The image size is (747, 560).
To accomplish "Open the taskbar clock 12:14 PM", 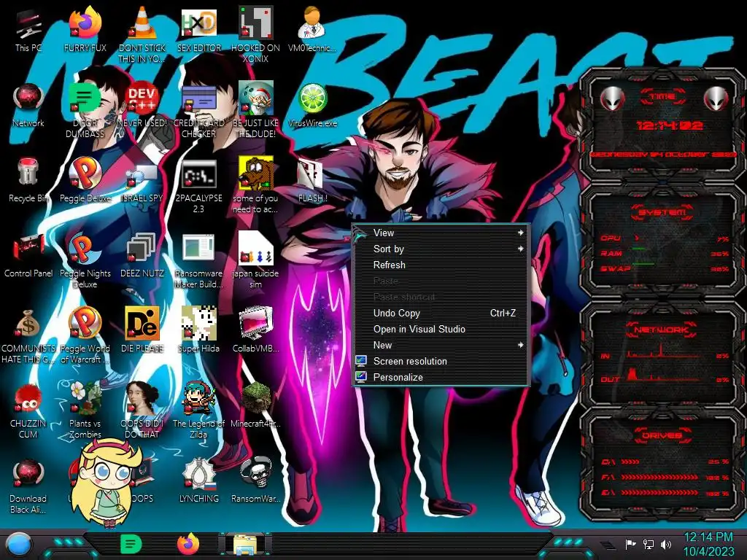I will [x=708, y=544].
